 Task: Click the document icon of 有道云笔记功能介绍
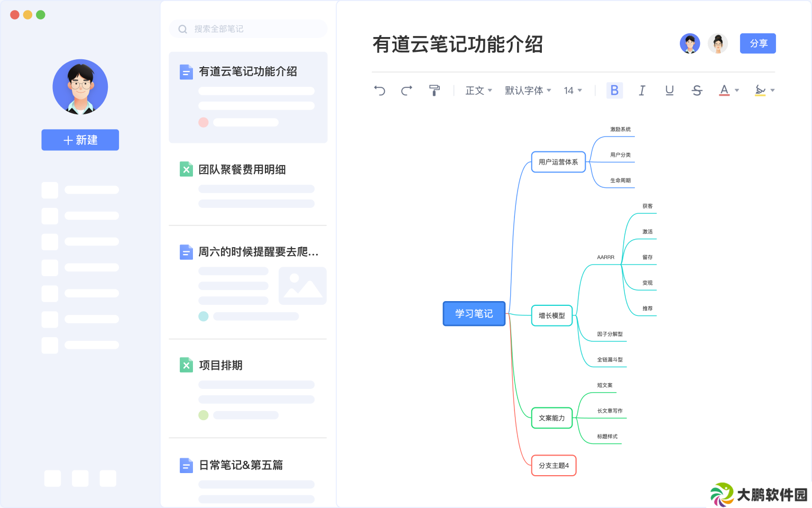tap(186, 71)
